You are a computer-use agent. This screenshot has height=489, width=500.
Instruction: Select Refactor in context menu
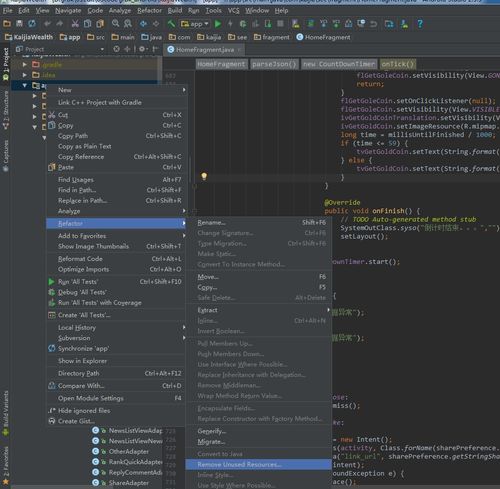tap(117, 223)
